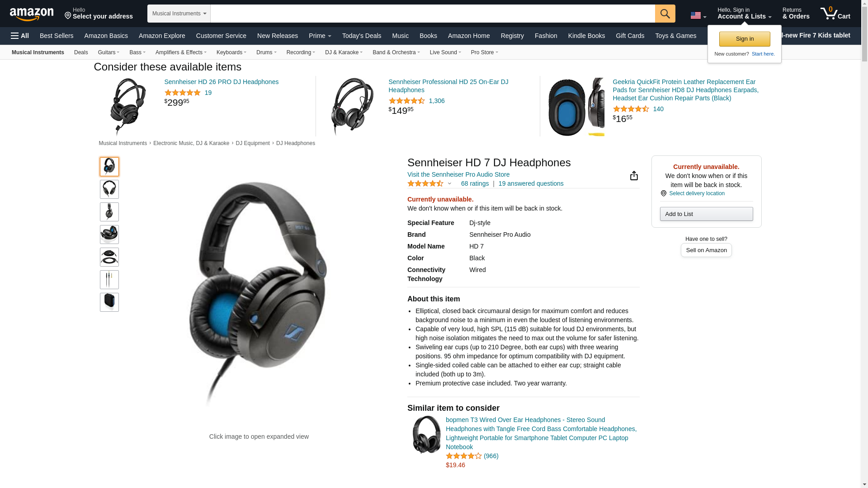Screen dimensions: 868x488
Task: Select the second headphone thumbnail image
Action: tap(109, 189)
